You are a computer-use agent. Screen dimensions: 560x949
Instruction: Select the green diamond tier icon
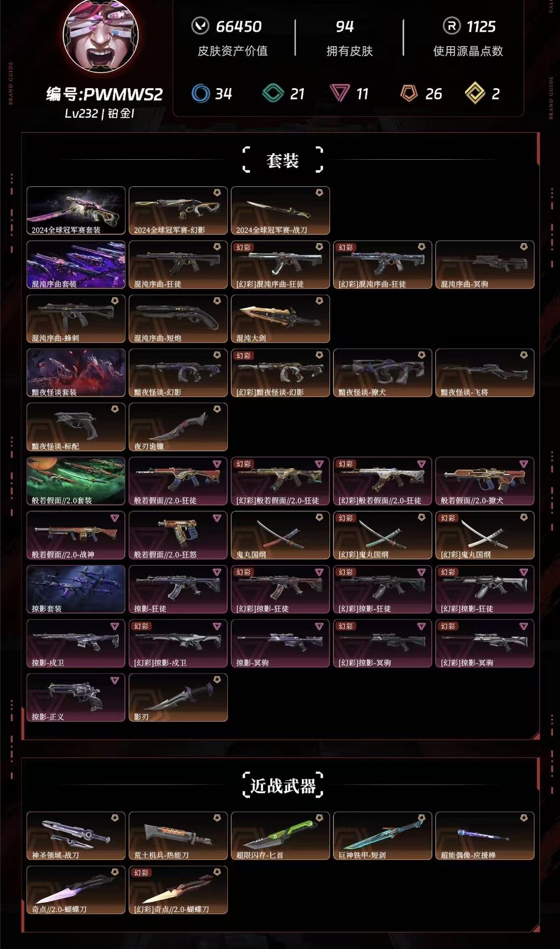(273, 93)
